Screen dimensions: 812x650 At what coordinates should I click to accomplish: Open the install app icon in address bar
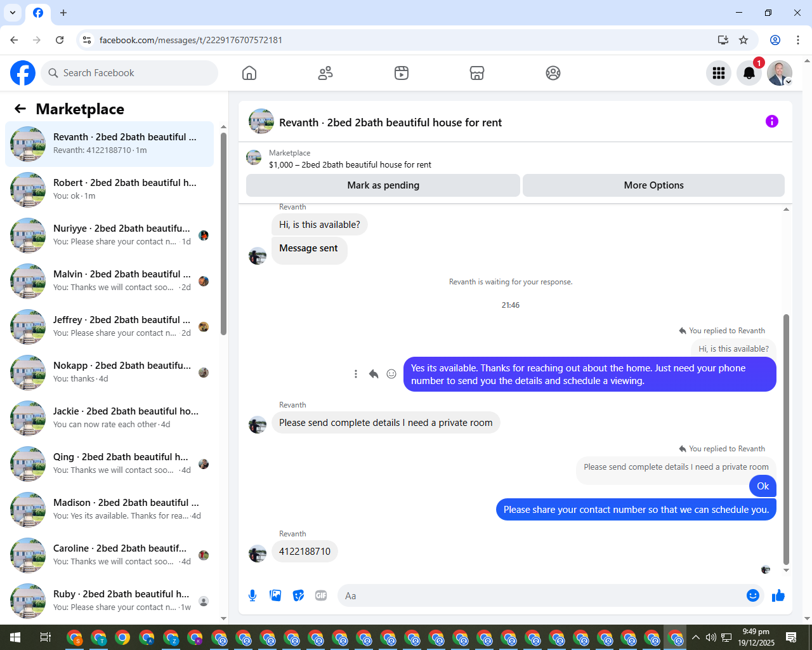click(723, 40)
